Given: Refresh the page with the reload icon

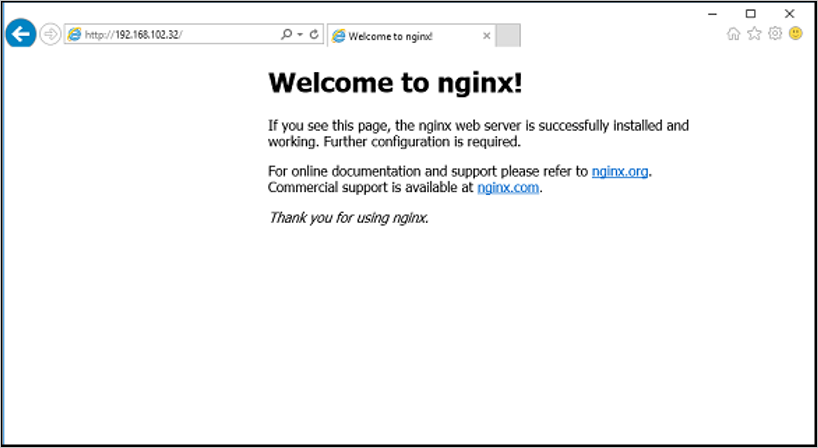Looking at the screenshot, I should [314, 34].
